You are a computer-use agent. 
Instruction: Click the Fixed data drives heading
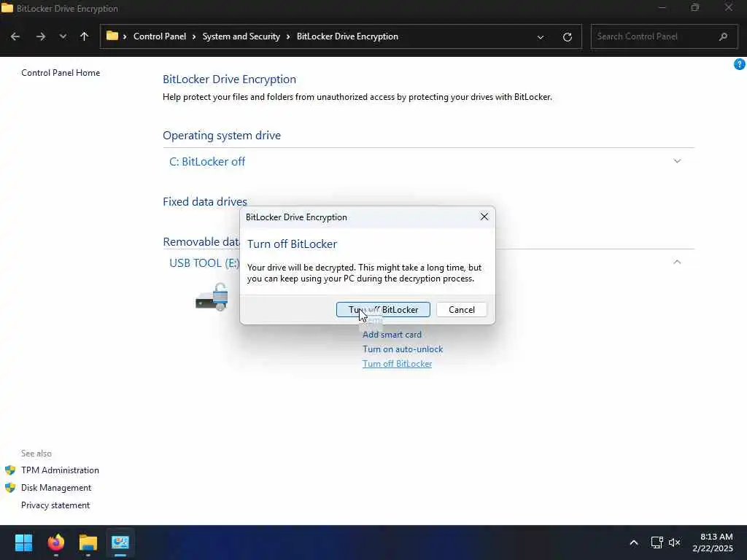(205, 201)
